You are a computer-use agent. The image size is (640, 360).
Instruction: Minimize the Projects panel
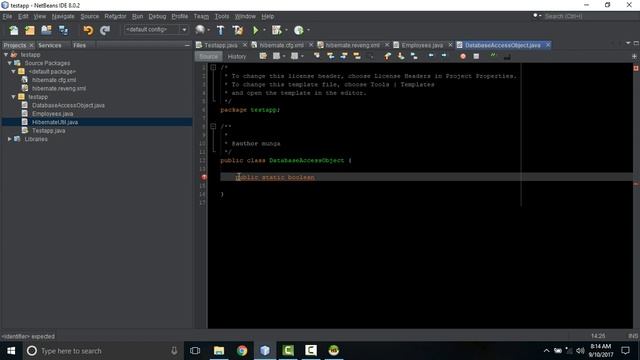pos(187,45)
